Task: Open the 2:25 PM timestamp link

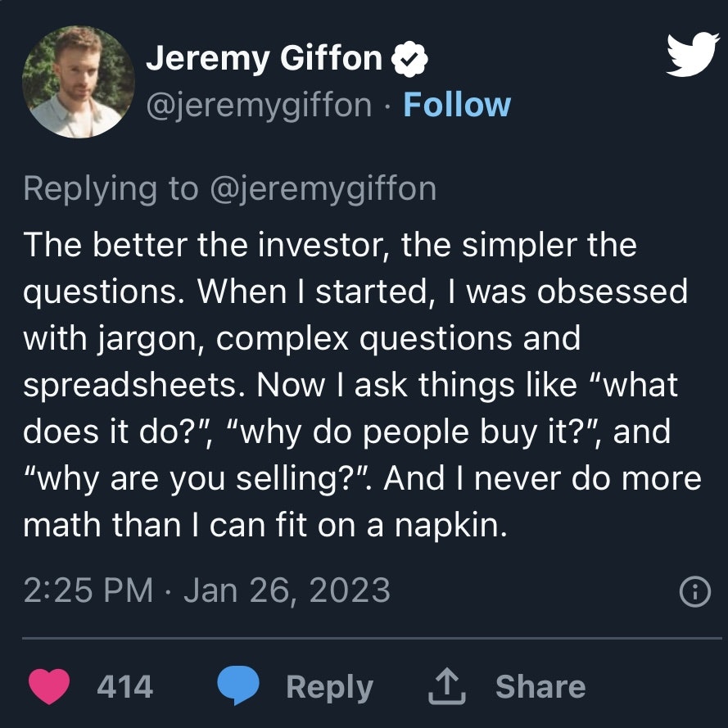Action: click(x=88, y=590)
